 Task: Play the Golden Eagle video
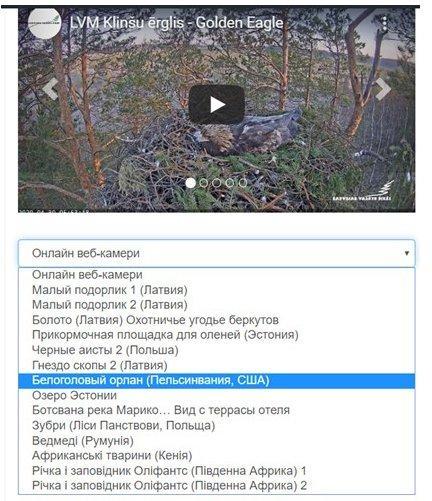tap(217, 104)
